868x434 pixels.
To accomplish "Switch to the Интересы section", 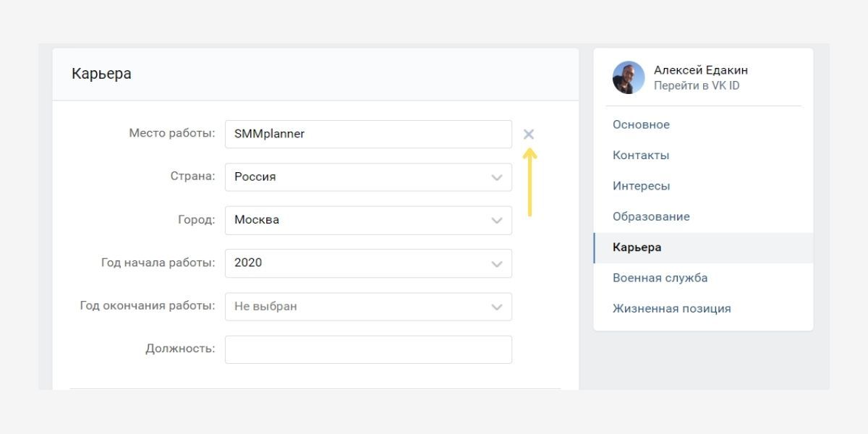I will tap(641, 186).
